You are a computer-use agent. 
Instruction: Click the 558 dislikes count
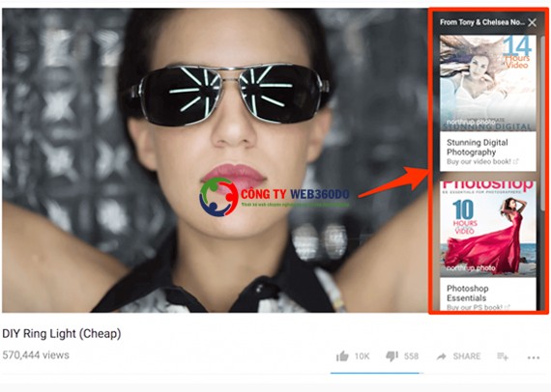(411, 356)
